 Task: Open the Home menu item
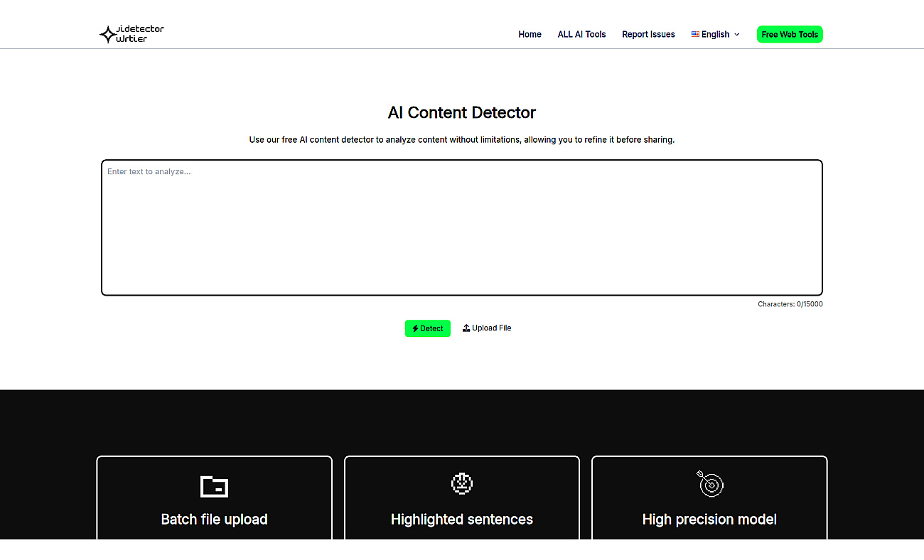pyautogui.click(x=530, y=34)
